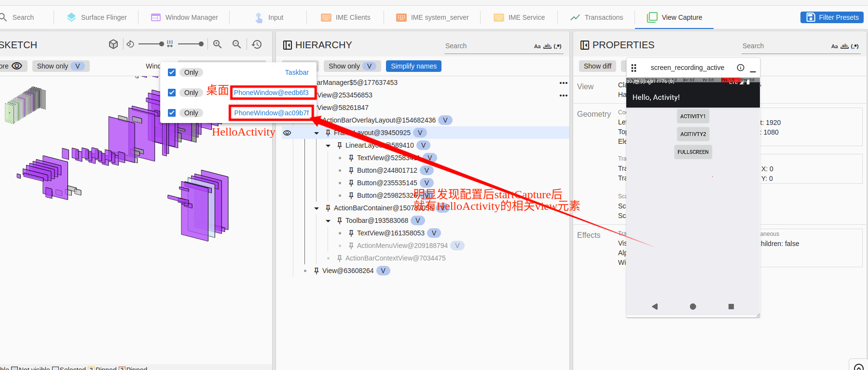Pin the TextView@161358053 node

[351, 233]
